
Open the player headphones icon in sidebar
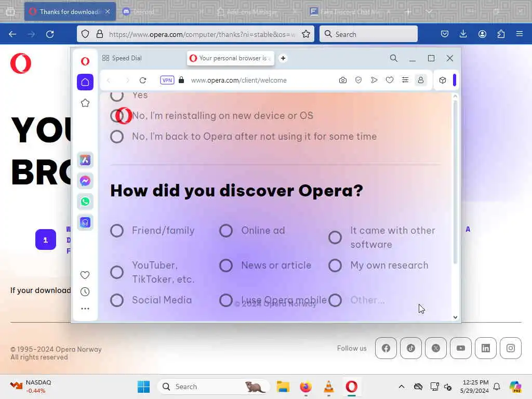point(85,222)
